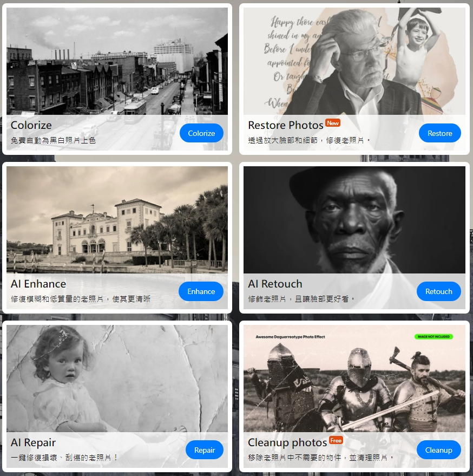473x476 pixels.
Task: Select the AI Retouch card heading
Action: pyautogui.click(x=275, y=284)
